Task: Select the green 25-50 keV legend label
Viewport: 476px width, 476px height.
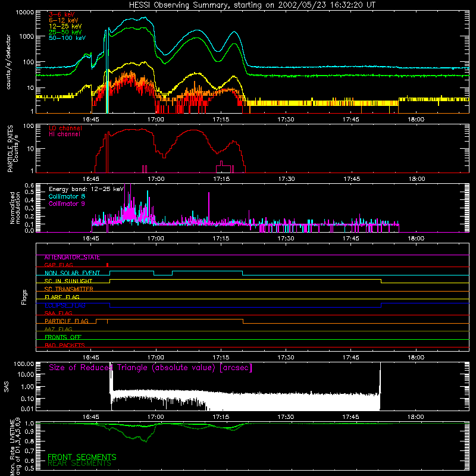Action: pos(65,32)
